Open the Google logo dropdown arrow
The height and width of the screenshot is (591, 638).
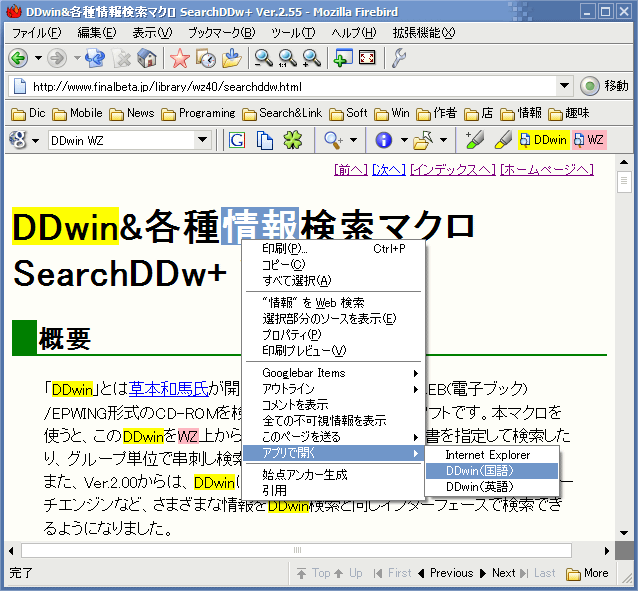[35, 141]
